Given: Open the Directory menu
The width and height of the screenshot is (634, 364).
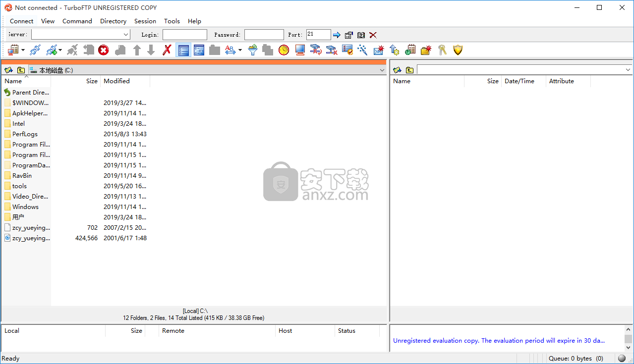Looking at the screenshot, I should [113, 21].
